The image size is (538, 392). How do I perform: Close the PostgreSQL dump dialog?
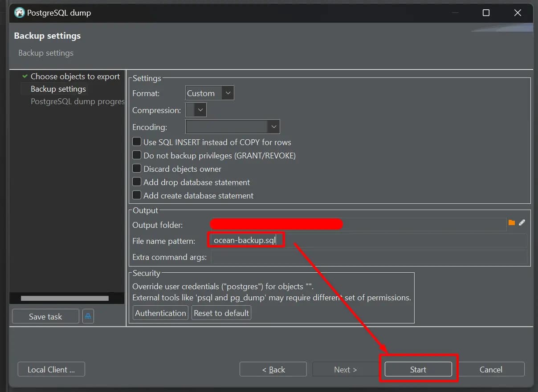click(518, 13)
